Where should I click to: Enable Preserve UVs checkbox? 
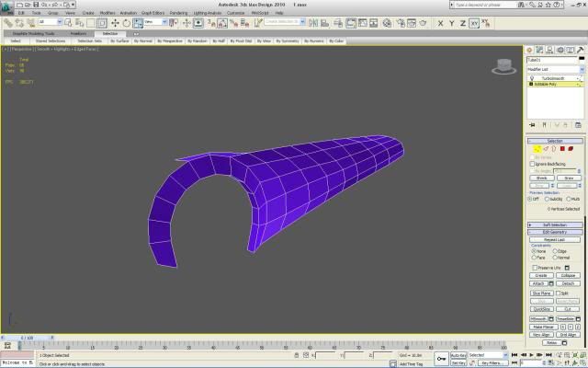tap(535, 268)
